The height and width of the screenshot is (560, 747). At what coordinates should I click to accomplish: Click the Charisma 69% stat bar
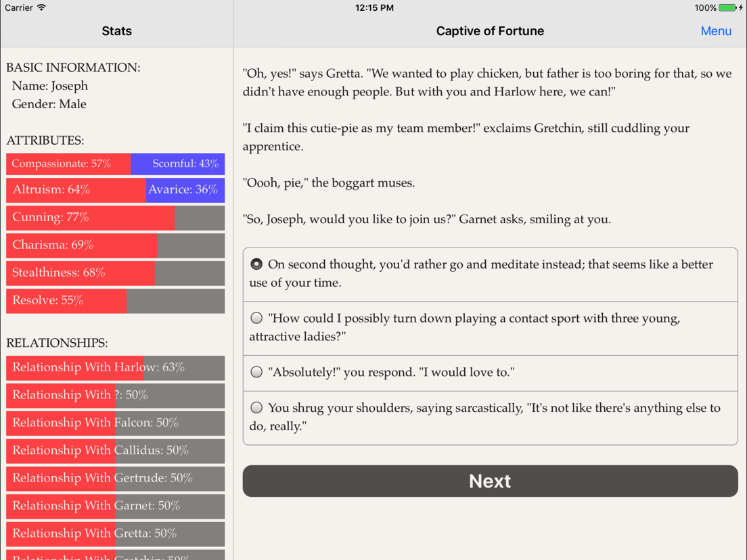(115, 246)
